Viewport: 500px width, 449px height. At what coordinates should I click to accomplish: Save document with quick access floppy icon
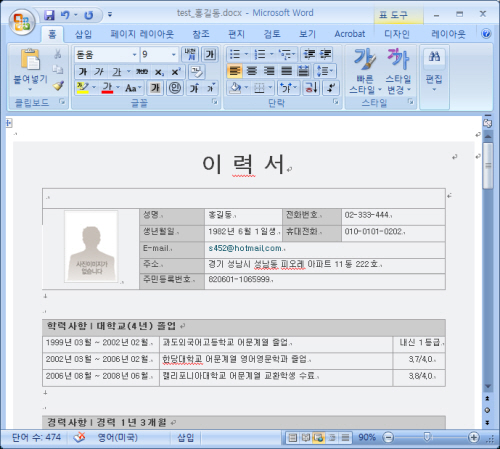pyautogui.click(x=49, y=15)
